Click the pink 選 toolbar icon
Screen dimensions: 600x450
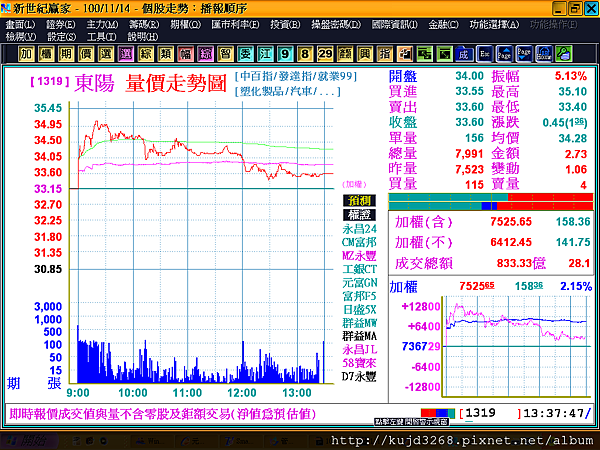(126, 54)
